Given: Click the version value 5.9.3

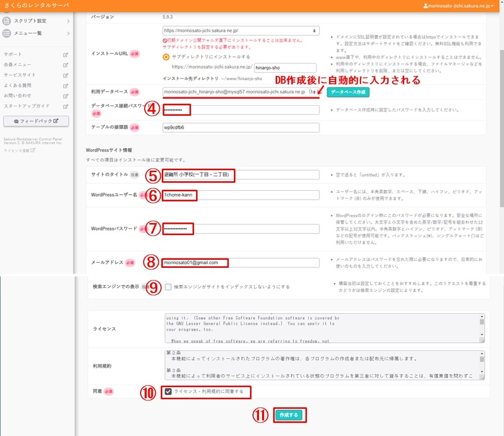Looking at the screenshot, I should pos(167,17).
